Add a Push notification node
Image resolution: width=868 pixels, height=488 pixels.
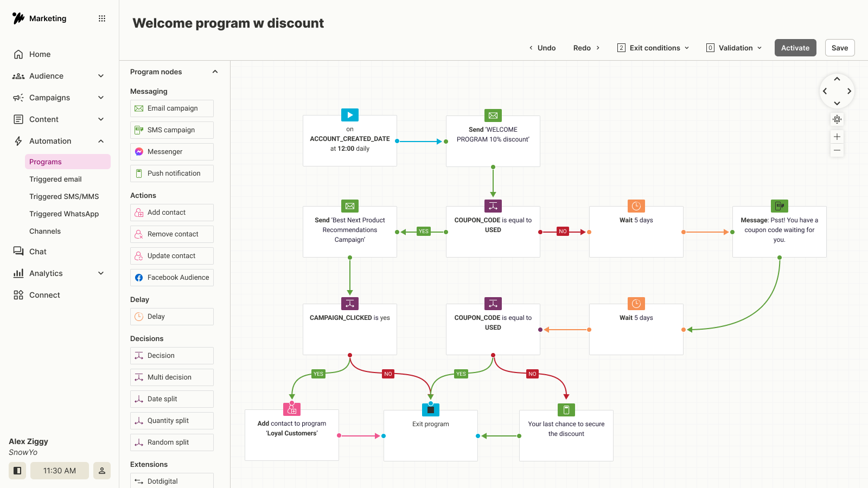(x=172, y=174)
